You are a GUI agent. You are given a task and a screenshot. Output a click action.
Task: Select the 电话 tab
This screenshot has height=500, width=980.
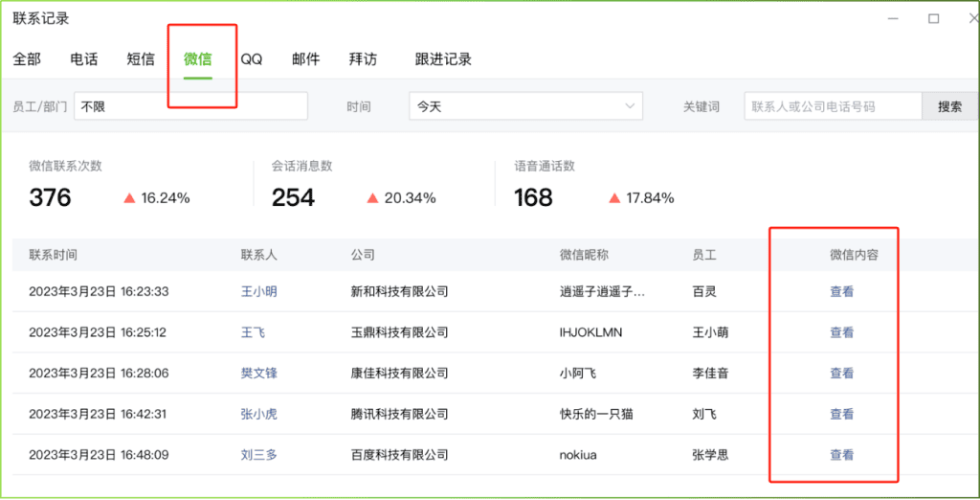click(84, 59)
